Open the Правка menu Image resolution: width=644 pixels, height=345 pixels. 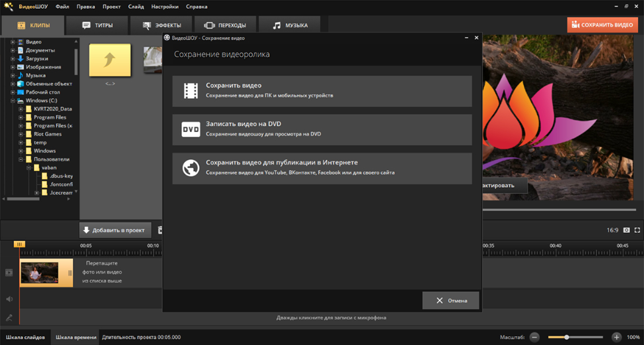(x=86, y=7)
